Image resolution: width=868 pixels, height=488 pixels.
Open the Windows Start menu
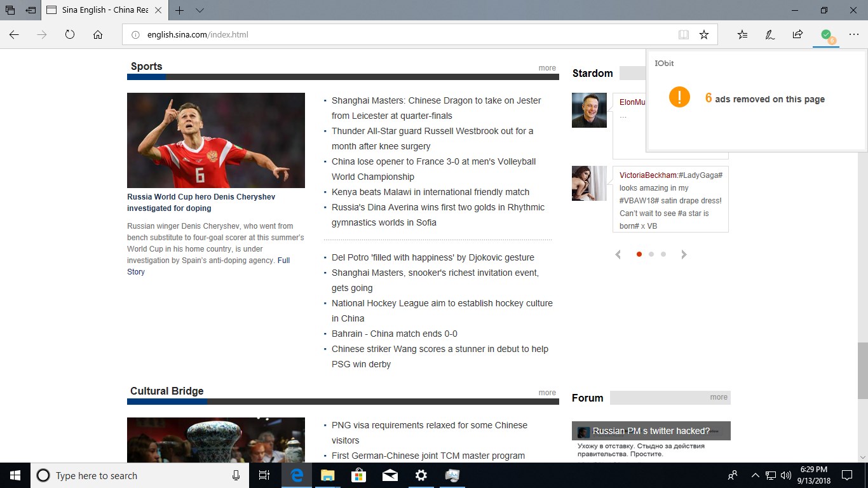pyautogui.click(x=15, y=475)
